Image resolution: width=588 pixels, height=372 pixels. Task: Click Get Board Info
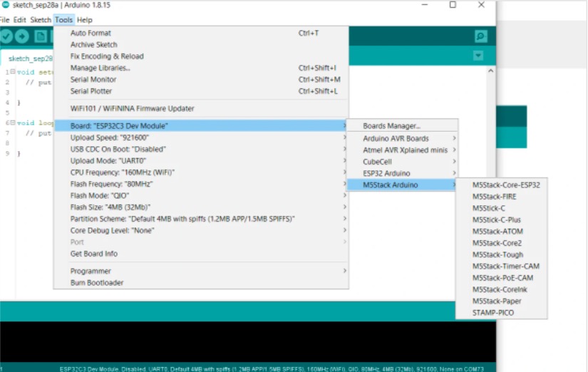click(x=202, y=254)
